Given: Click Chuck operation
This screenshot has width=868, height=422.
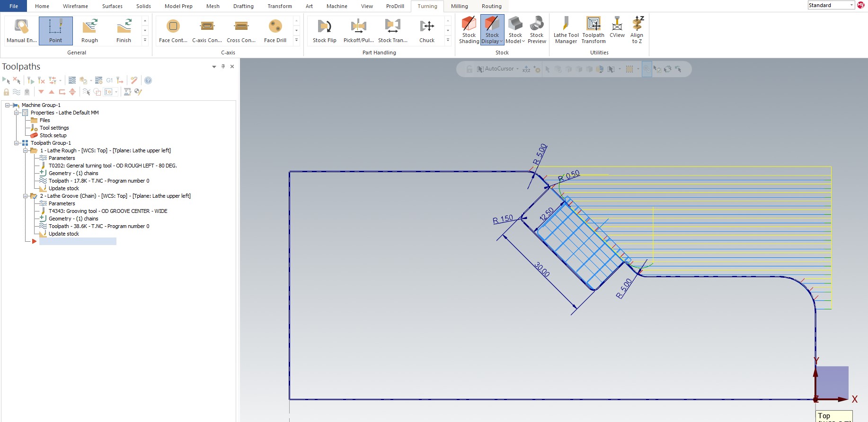Looking at the screenshot, I should [x=427, y=31].
